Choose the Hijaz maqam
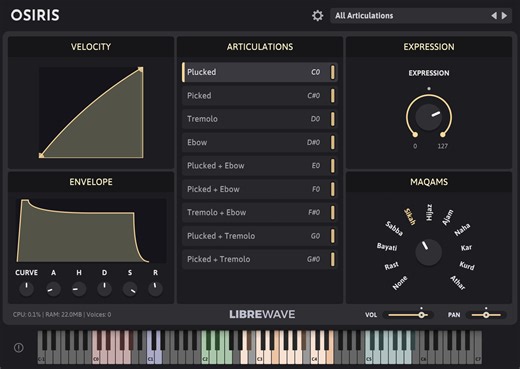This screenshot has width=520, height=369. pos(429,212)
